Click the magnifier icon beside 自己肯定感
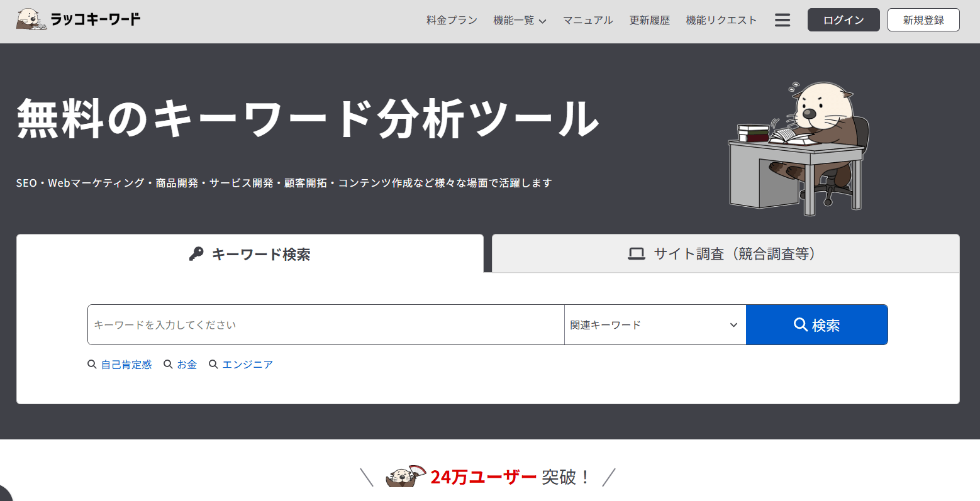Screen dimensions: 980x501 pos(92,364)
